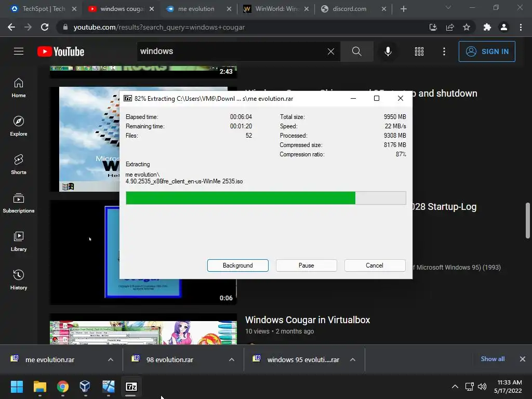Close the Chrome downloads bar

(x=523, y=359)
